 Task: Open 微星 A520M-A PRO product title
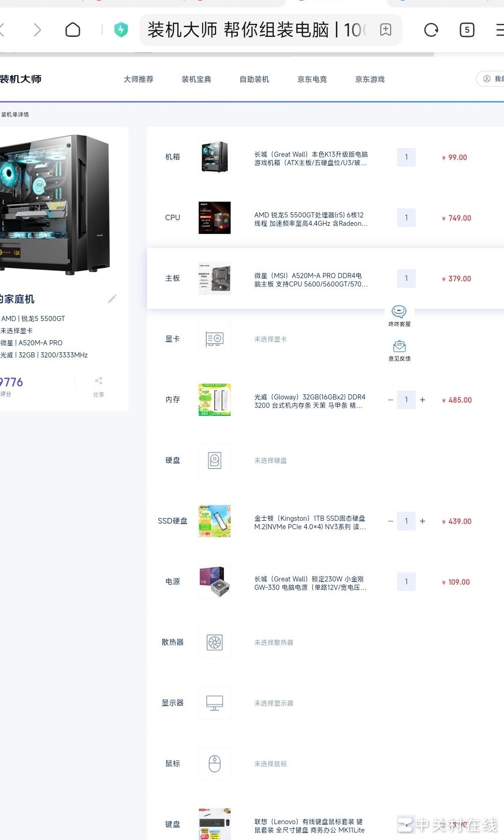click(311, 280)
